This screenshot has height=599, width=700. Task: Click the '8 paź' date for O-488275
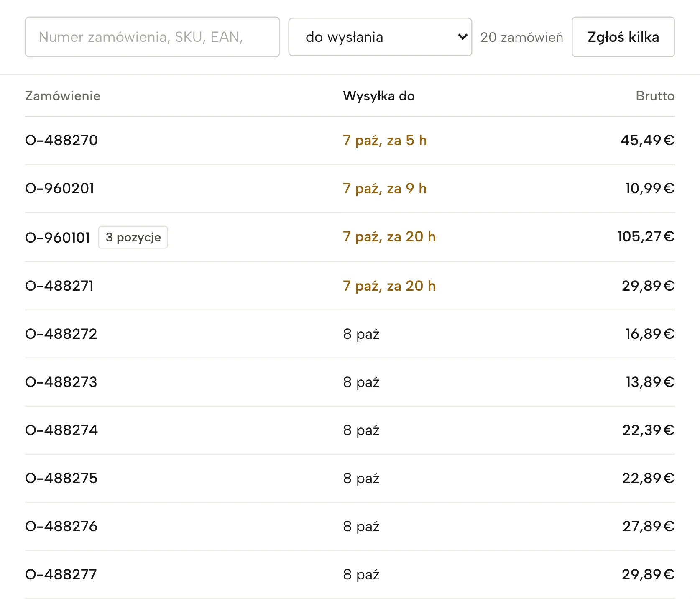coord(361,478)
